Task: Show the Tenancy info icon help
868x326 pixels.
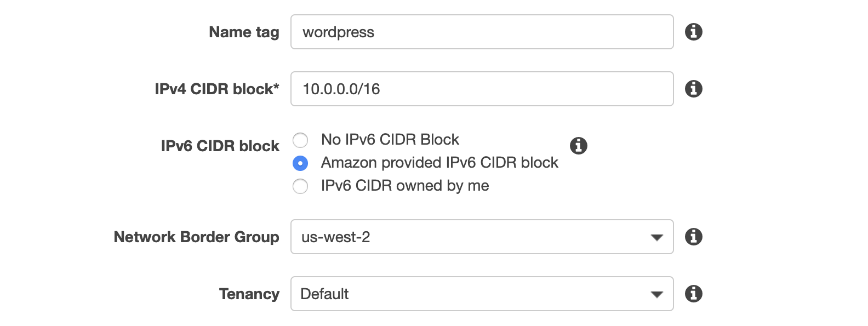Action: tap(693, 294)
